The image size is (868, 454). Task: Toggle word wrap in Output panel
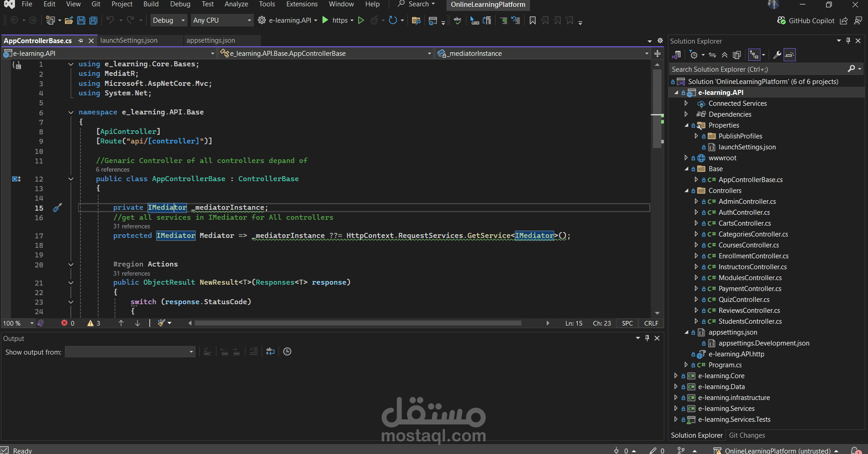[x=270, y=351]
